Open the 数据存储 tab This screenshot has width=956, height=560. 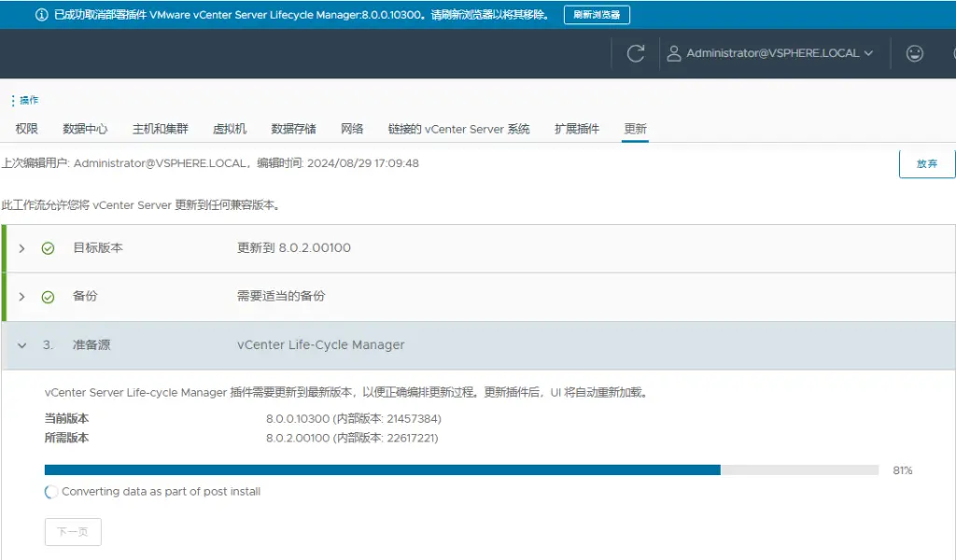pos(293,129)
